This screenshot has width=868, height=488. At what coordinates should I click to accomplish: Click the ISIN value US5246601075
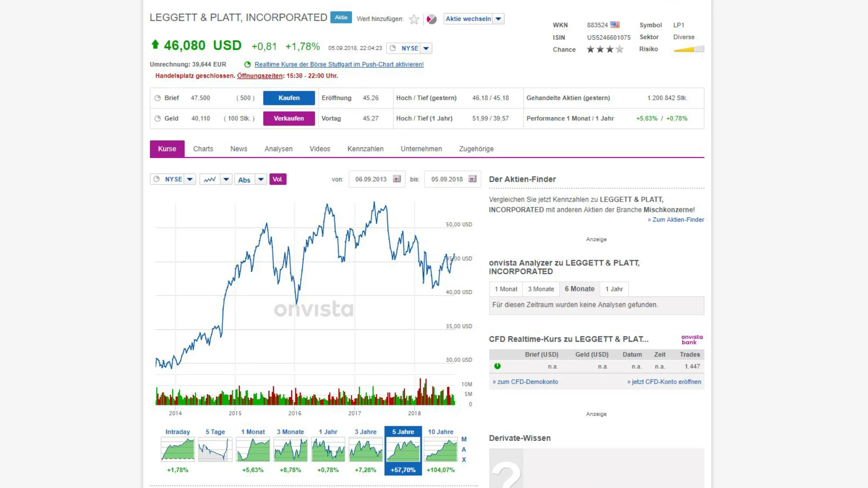click(x=609, y=38)
